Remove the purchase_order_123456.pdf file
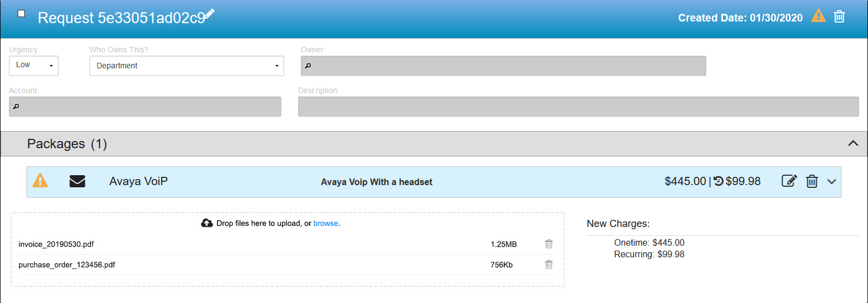Image resolution: width=868 pixels, height=303 pixels. (549, 264)
